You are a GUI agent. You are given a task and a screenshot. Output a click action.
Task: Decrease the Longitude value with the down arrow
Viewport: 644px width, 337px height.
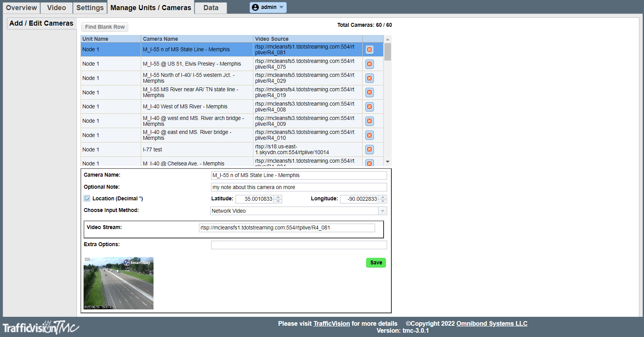383,201
